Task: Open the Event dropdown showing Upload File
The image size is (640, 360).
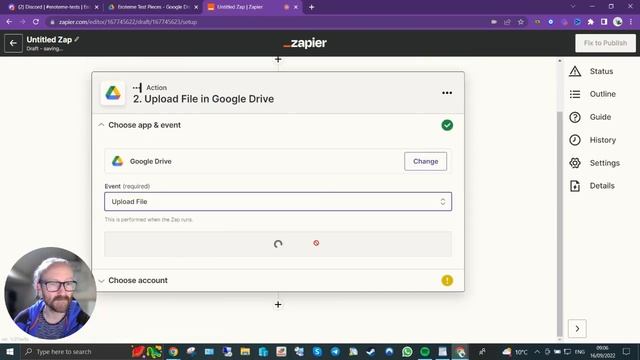Action: pyautogui.click(x=278, y=202)
